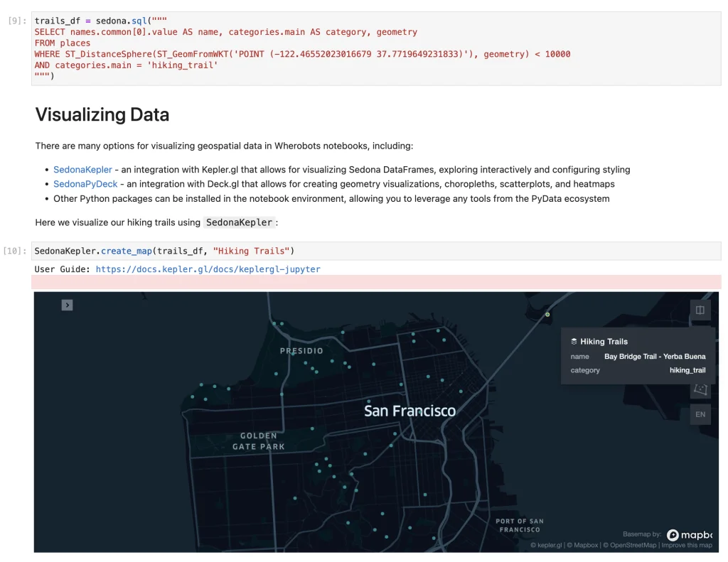Click the tooltip 'name' field label
Image resolution: width=728 pixels, height=562 pixels.
[x=579, y=357]
